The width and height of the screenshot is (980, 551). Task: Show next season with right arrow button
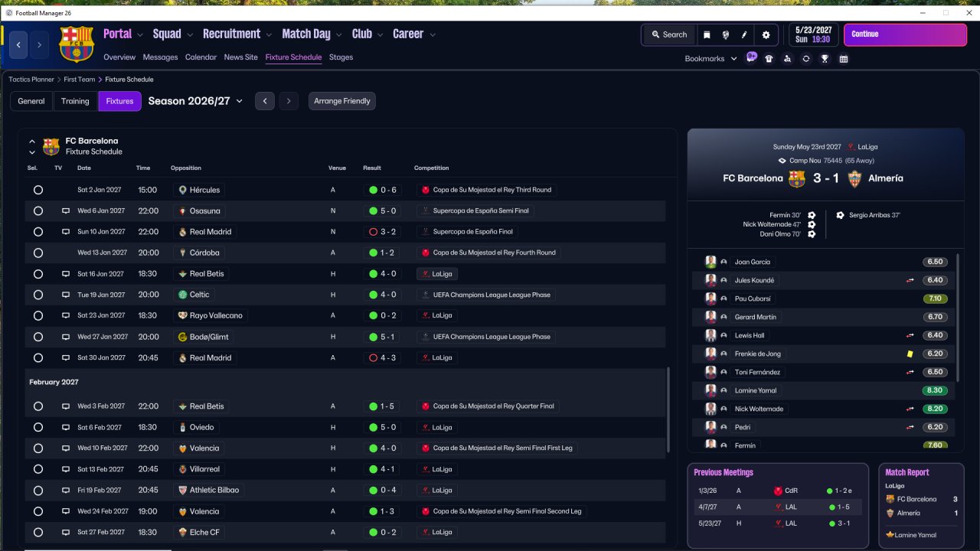288,101
